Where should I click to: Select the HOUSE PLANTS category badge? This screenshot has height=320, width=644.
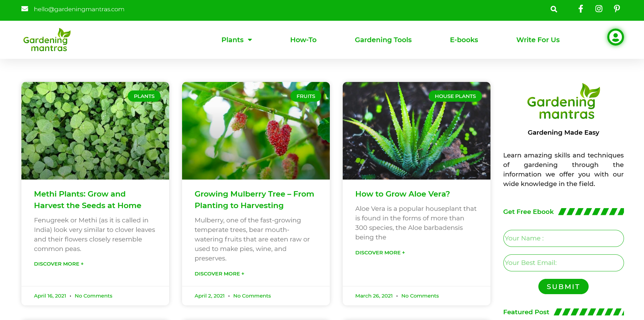pyautogui.click(x=455, y=96)
